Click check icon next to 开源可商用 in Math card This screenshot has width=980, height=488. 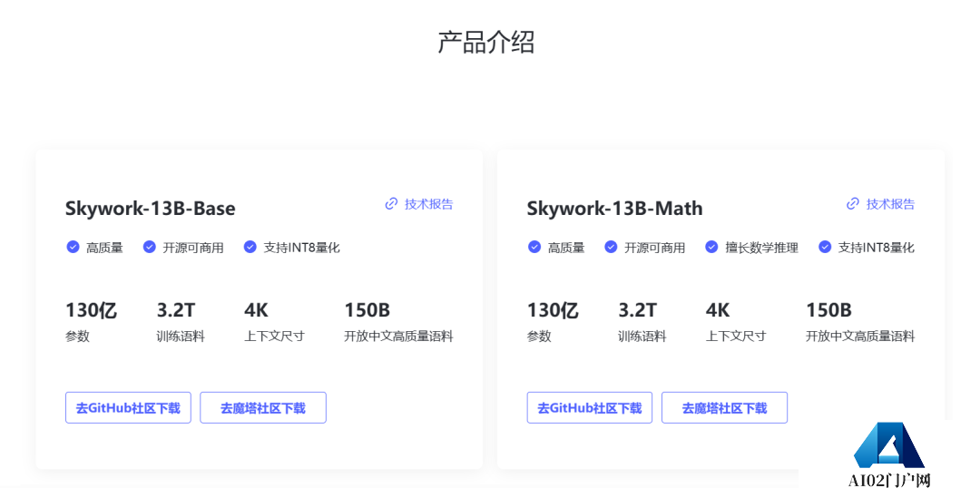pyautogui.click(x=611, y=247)
